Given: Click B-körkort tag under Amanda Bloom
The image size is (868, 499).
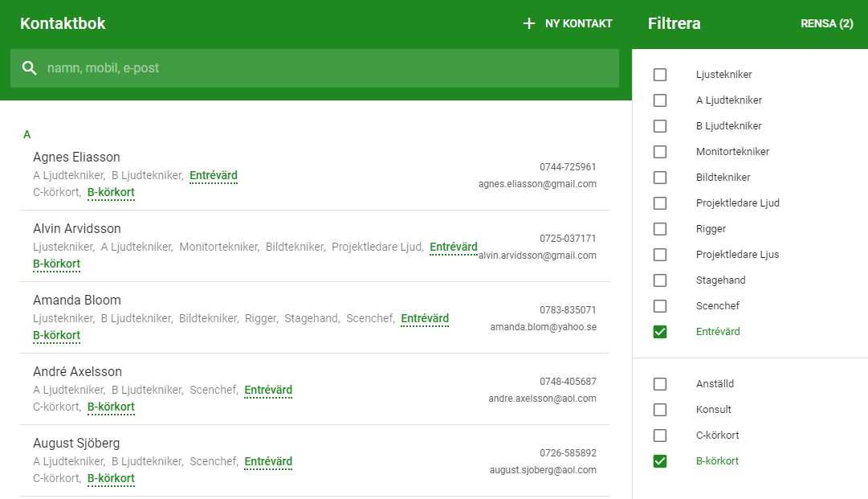Looking at the screenshot, I should [56, 336].
